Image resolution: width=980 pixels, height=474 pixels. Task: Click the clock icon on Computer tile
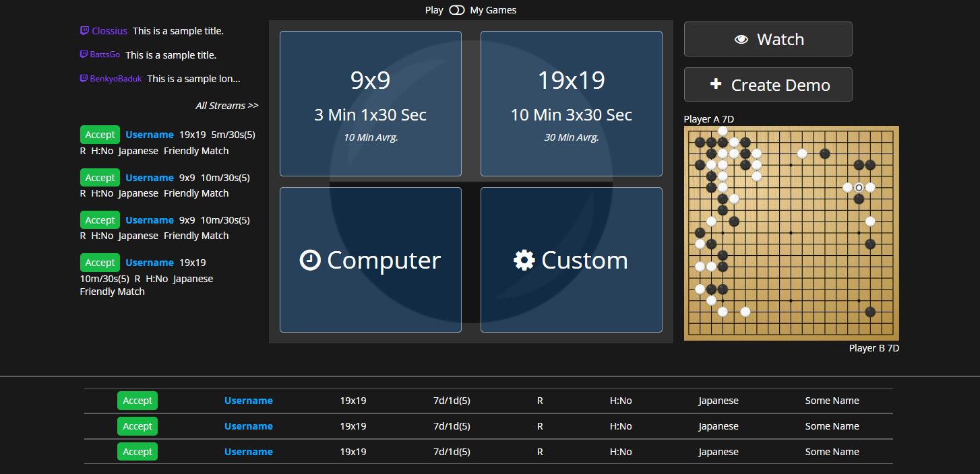pos(309,260)
